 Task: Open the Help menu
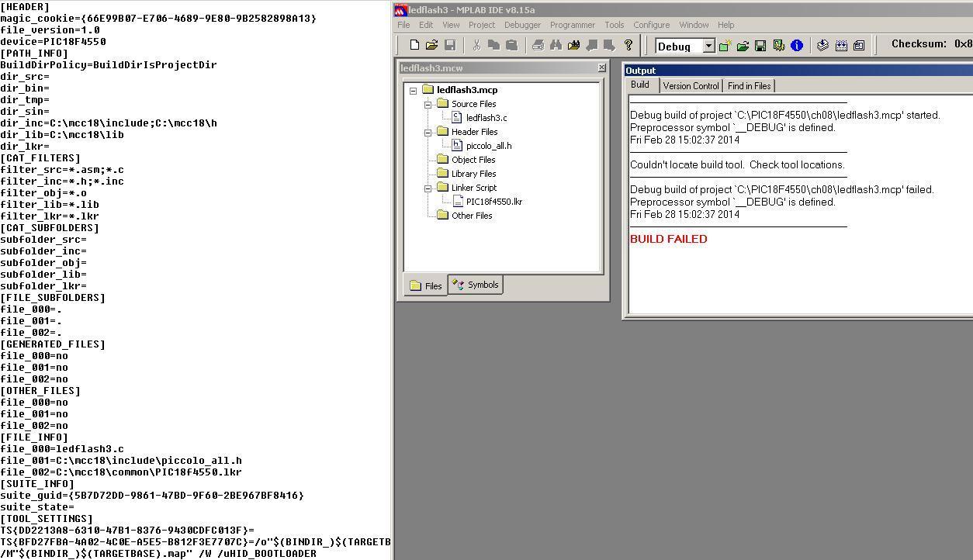click(725, 25)
